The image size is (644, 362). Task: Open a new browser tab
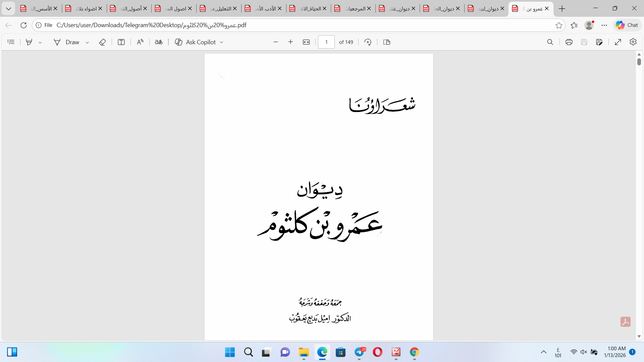click(x=562, y=9)
